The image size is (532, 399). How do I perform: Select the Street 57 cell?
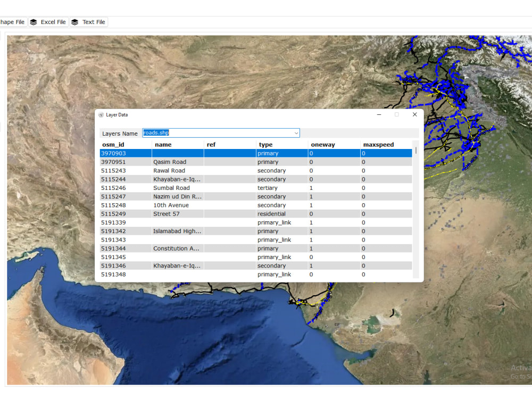tap(178, 214)
